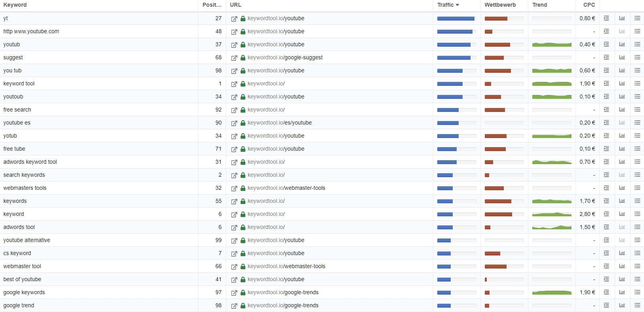Click green trend chart in 'adwords tool' row
Viewport: 644px width, 312px height.
(x=552, y=227)
